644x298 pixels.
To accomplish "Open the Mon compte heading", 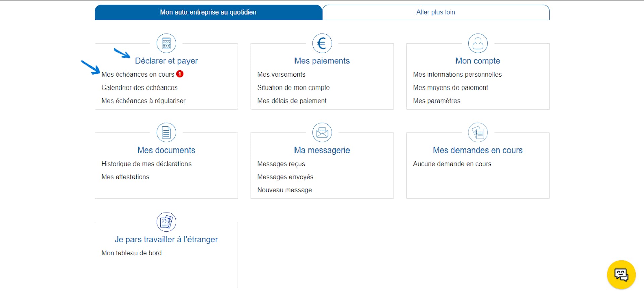I will coord(478,61).
